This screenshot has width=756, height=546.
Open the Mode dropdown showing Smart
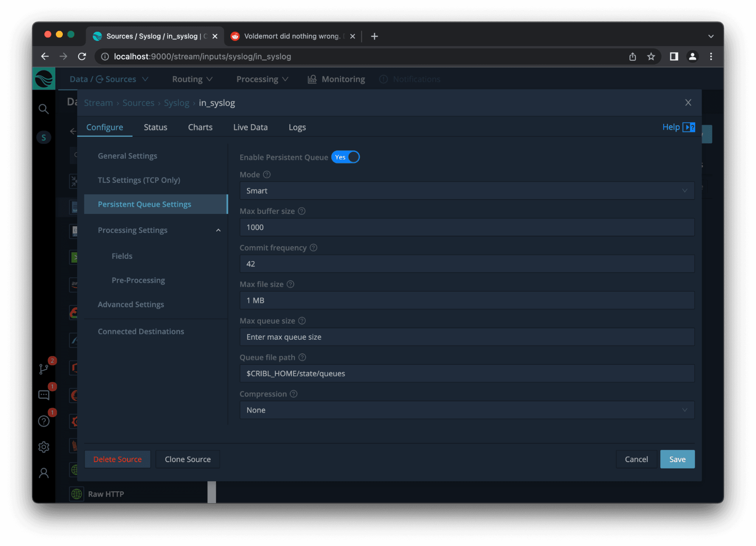pyautogui.click(x=467, y=191)
